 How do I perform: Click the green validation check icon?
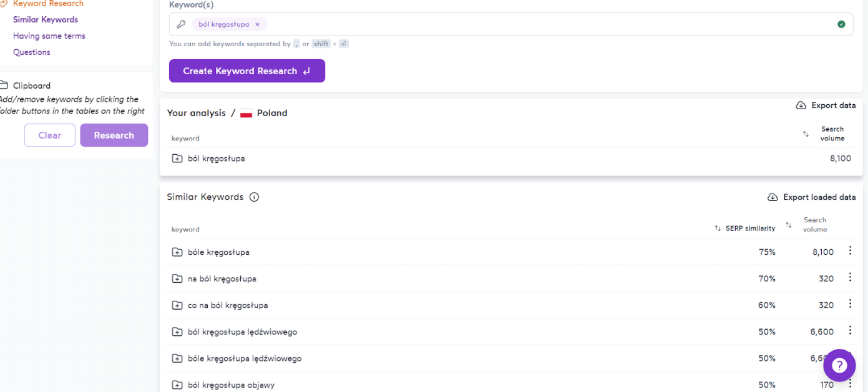point(841,24)
